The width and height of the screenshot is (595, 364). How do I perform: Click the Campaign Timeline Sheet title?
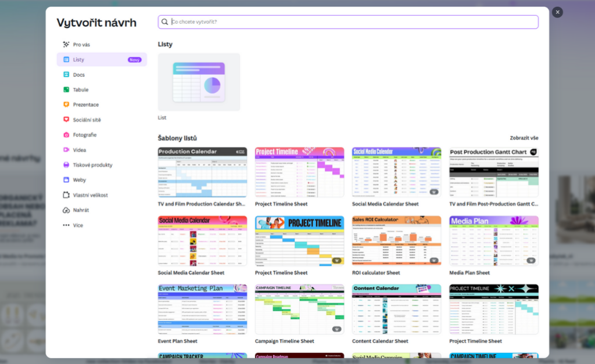tap(284, 341)
